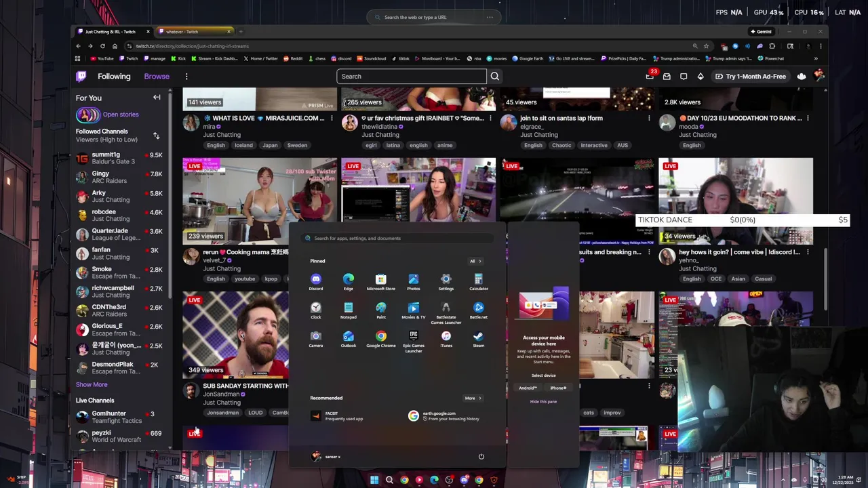
Task: Open Chrome three-dot menu
Action: point(821,46)
